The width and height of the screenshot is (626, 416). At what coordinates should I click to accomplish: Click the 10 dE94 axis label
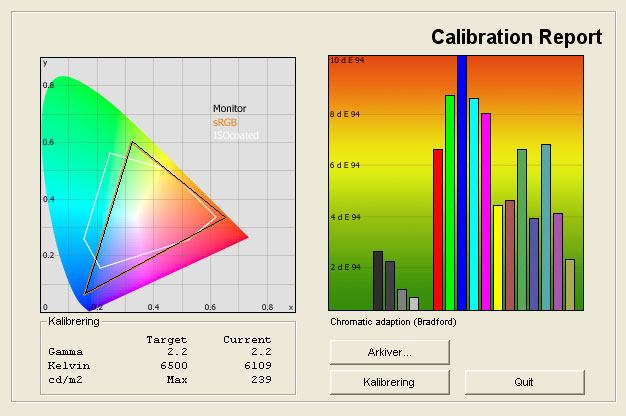click(345, 62)
